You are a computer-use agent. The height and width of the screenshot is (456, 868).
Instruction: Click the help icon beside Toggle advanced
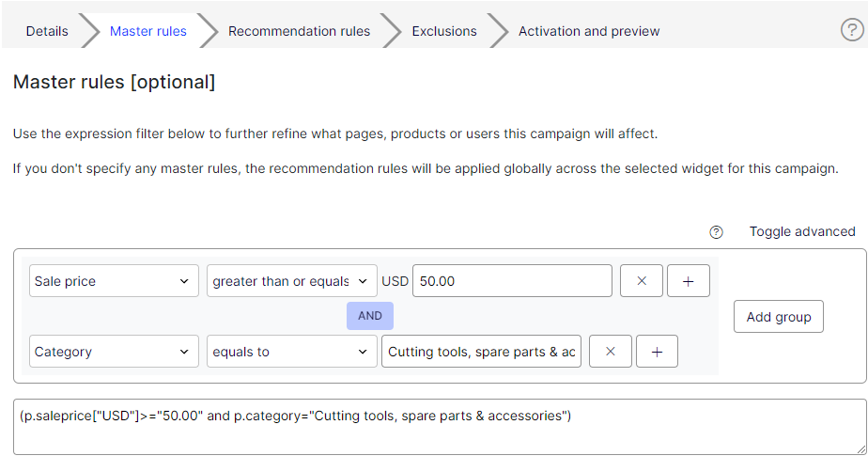click(x=717, y=232)
